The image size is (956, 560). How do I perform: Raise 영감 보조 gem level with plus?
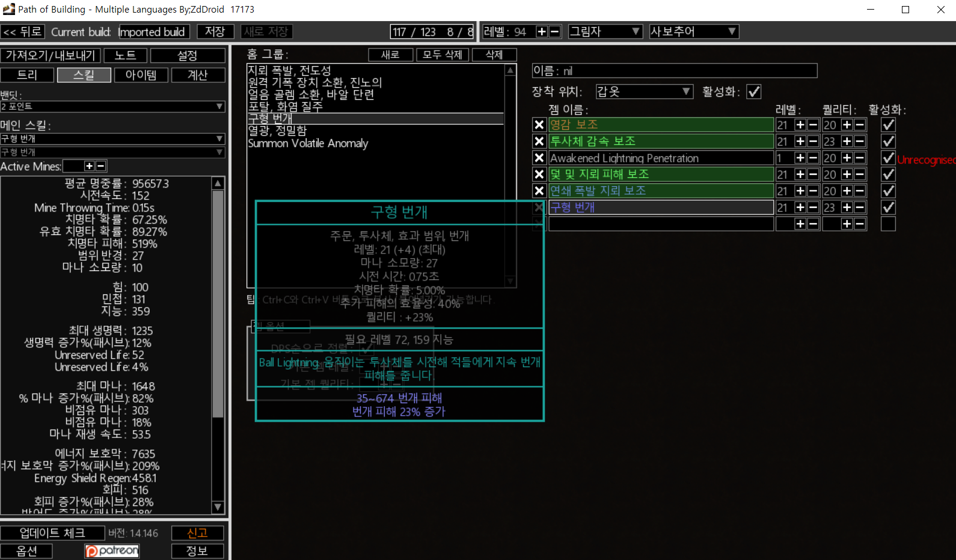pyautogui.click(x=800, y=125)
